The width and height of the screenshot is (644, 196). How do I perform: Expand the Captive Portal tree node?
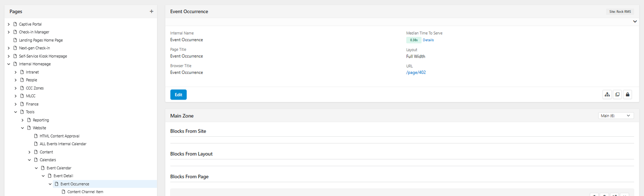click(x=9, y=24)
